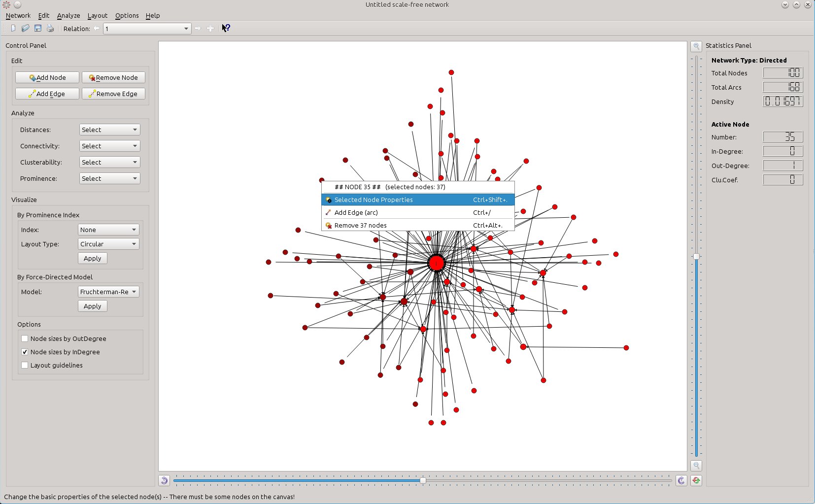Click the print network icon
Screen dimensions: 815x504
(50, 29)
